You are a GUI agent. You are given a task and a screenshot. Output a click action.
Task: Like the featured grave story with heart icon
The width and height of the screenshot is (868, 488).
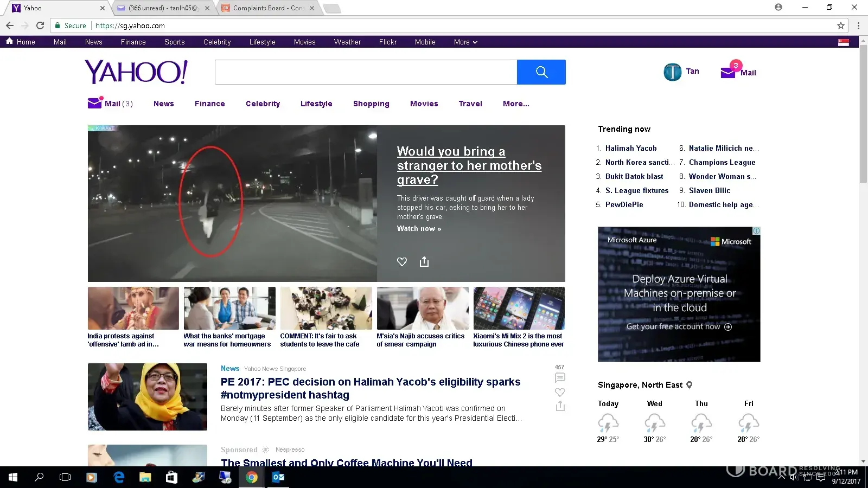(x=402, y=262)
